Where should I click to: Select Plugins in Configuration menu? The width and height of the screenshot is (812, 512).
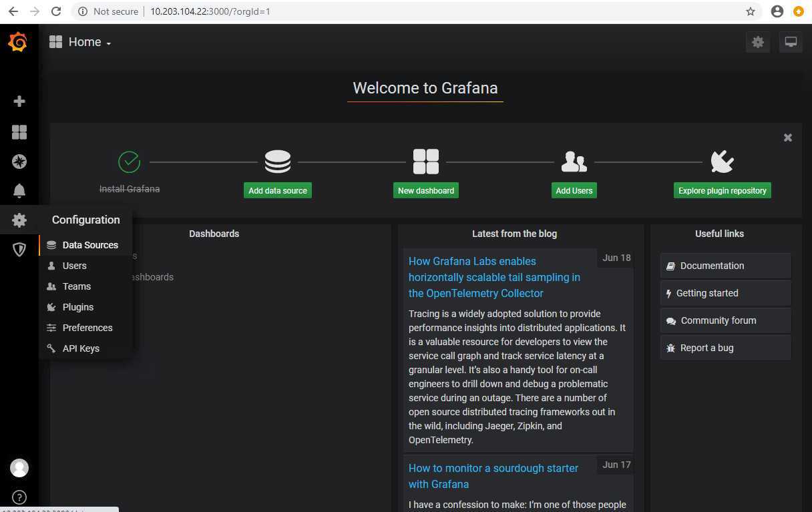(x=85, y=307)
